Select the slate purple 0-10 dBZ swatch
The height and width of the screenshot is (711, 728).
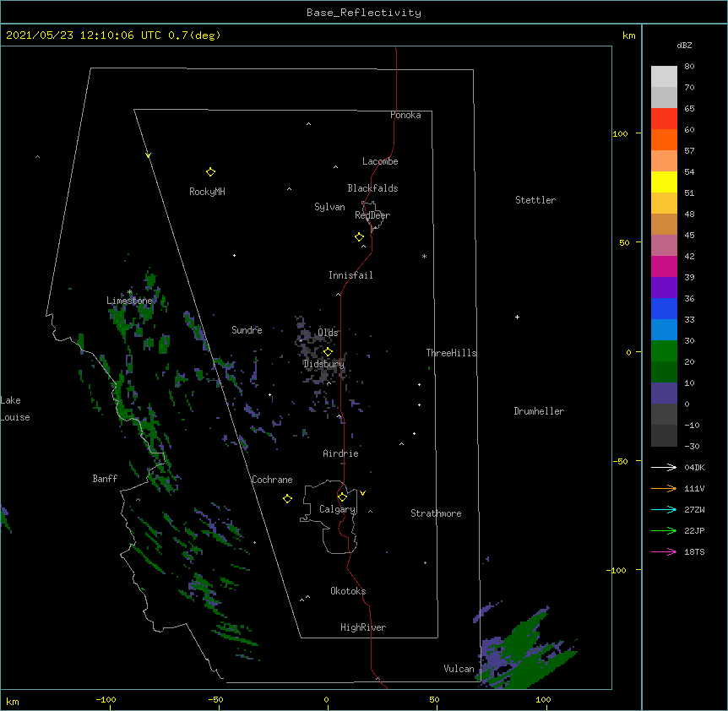tap(664, 393)
